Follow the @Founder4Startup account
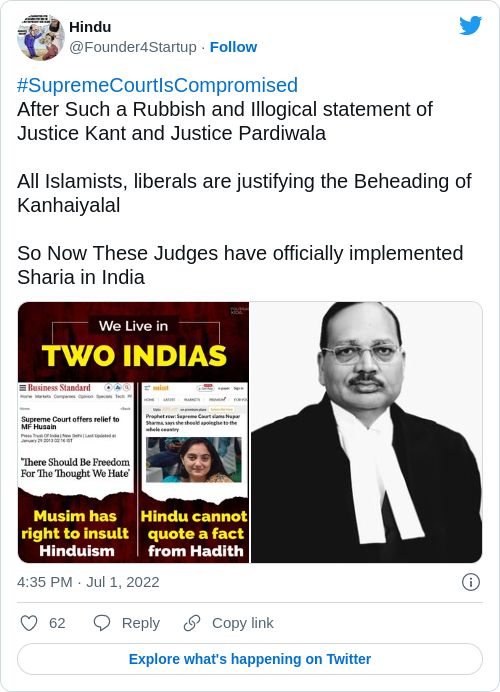The width and height of the screenshot is (500, 692). click(x=233, y=47)
